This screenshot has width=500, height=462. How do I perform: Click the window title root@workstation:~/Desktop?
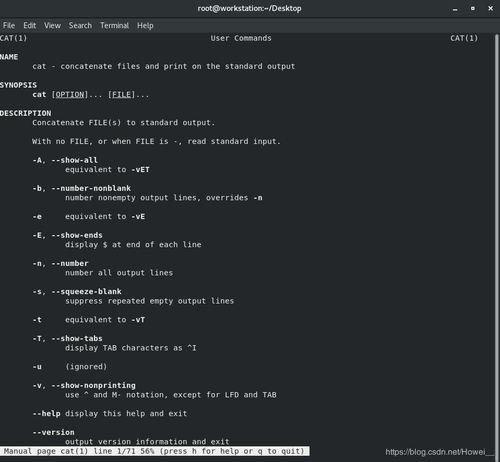249,9
